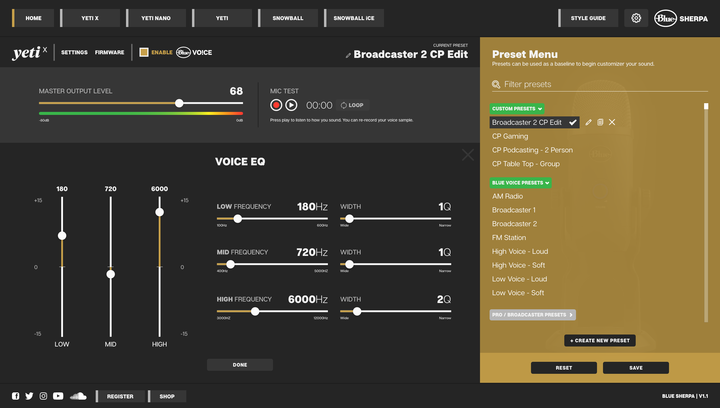Viewport: 720px width, 408px height.
Task: Select CP Table Top - Group preset
Action: click(x=526, y=164)
